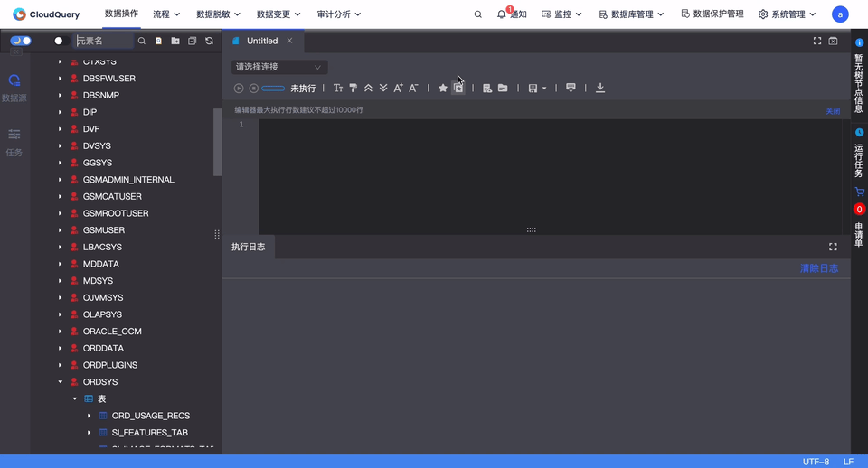Refresh the data source tree

pyautogui.click(x=209, y=41)
